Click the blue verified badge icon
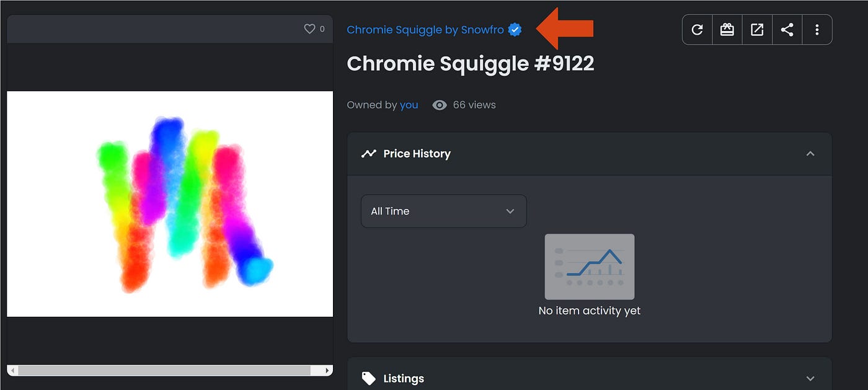This screenshot has width=868, height=390. [x=515, y=29]
